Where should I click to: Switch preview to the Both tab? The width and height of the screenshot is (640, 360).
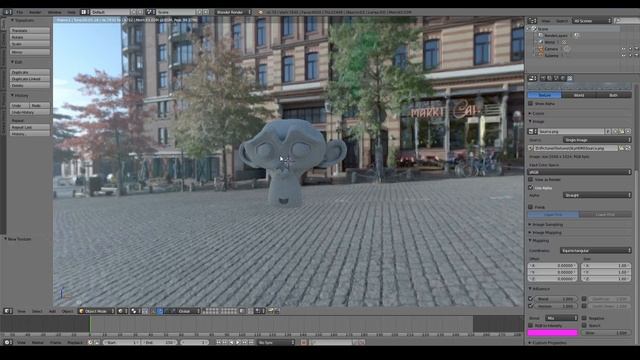(x=614, y=95)
